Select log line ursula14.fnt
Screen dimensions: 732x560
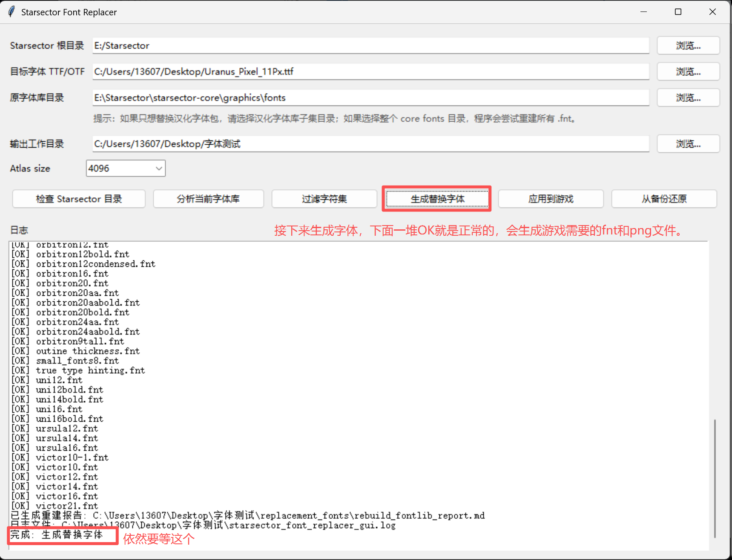55,438
